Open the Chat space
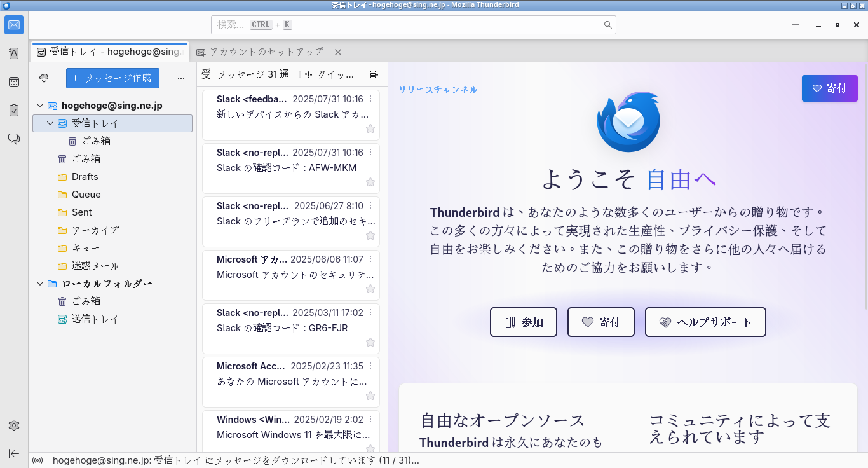Image resolution: width=868 pixels, height=468 pixels. click(x=14, y=139)
